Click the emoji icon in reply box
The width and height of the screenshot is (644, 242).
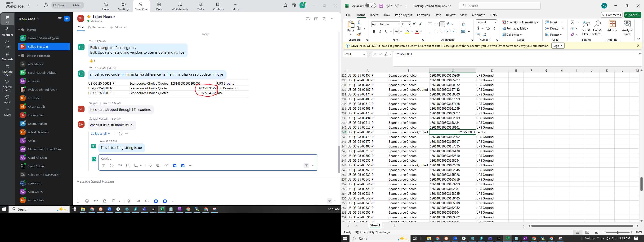pyautogui.click(x=112, y=165)
